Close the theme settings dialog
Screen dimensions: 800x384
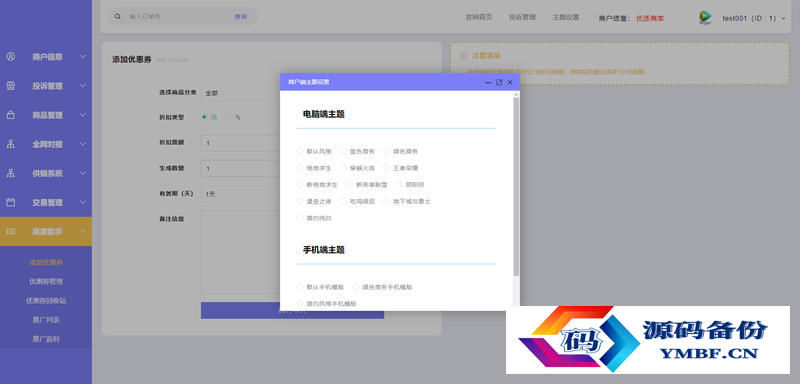click(510, 82)
